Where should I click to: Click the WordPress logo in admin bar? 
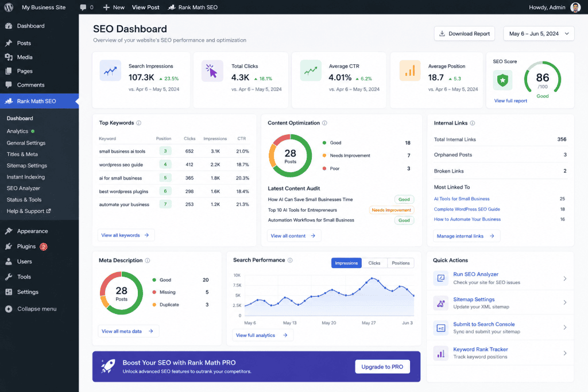9,7
